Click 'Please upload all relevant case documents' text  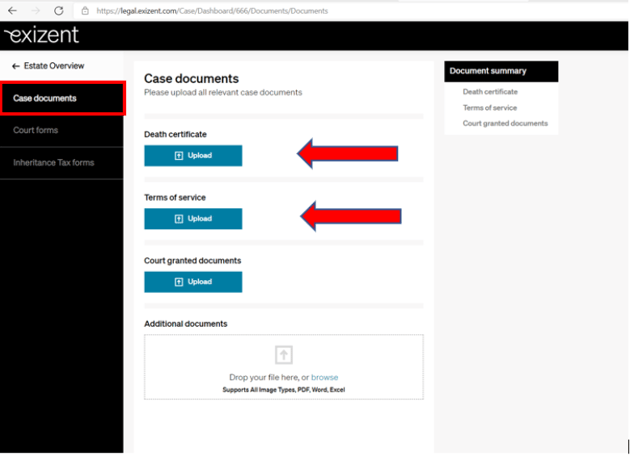click(x=223, y=92)
